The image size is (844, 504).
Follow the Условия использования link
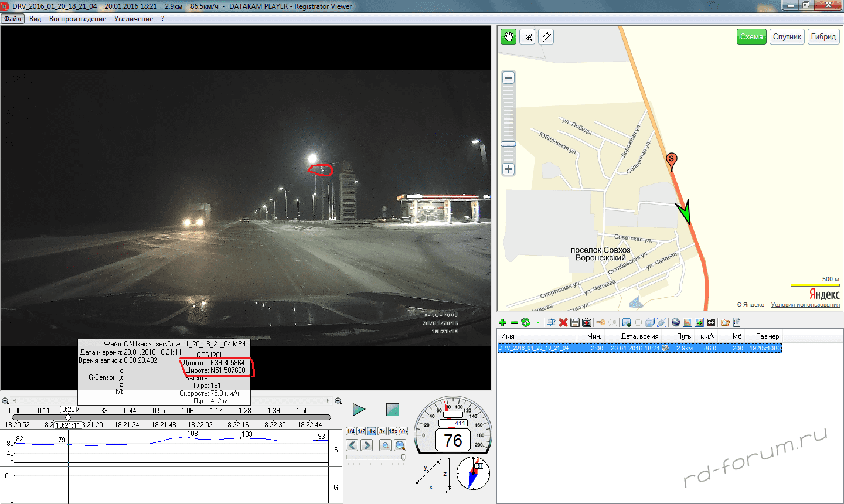[x=805, y=305]
